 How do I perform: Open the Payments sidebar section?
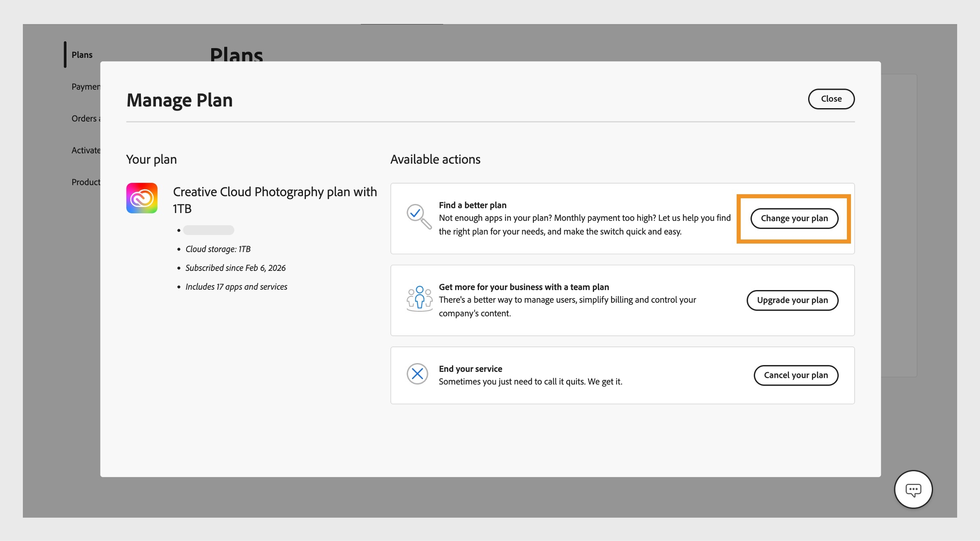86,86
